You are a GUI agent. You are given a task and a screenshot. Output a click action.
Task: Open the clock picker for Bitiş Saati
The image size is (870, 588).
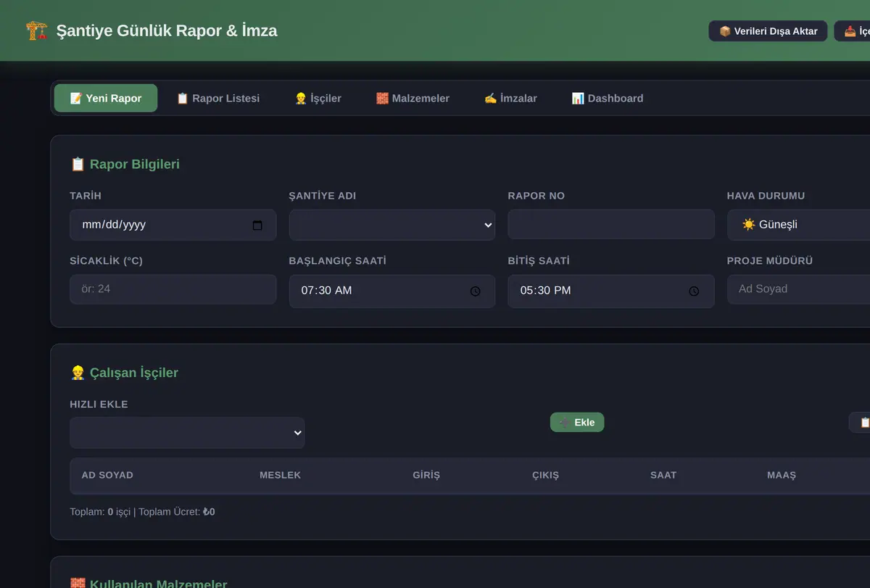pyautogui.click(x=694, y=291)
